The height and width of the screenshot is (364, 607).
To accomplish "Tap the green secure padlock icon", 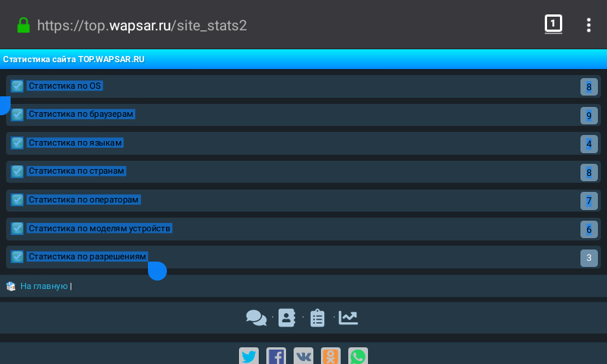I will tap(24, 25).
